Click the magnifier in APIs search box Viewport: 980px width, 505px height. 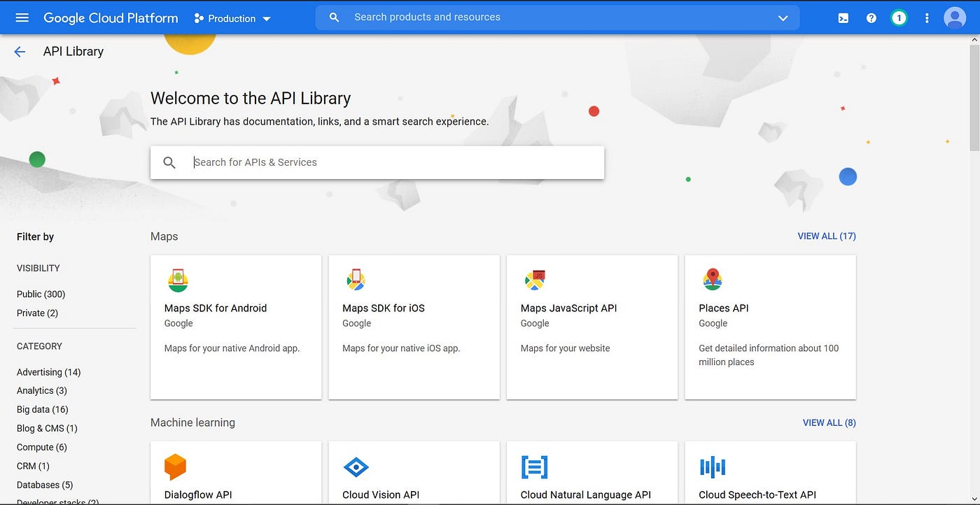click(x=169, y=162)
